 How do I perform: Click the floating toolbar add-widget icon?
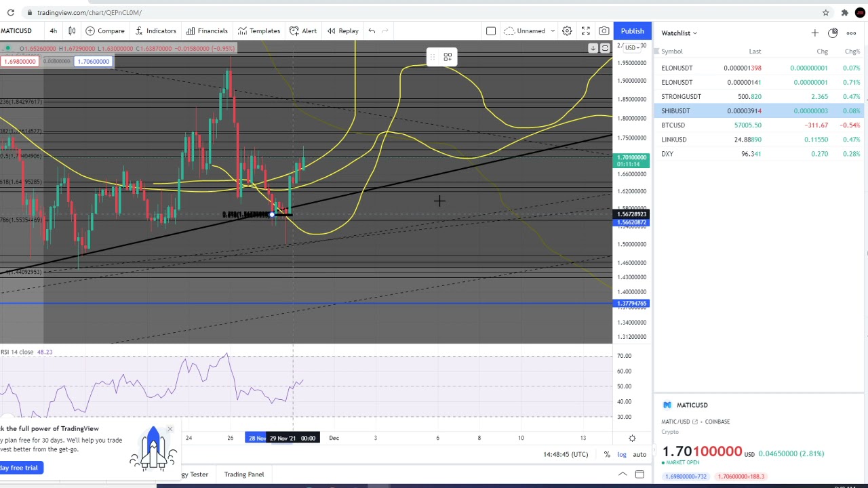click(448, 57)
